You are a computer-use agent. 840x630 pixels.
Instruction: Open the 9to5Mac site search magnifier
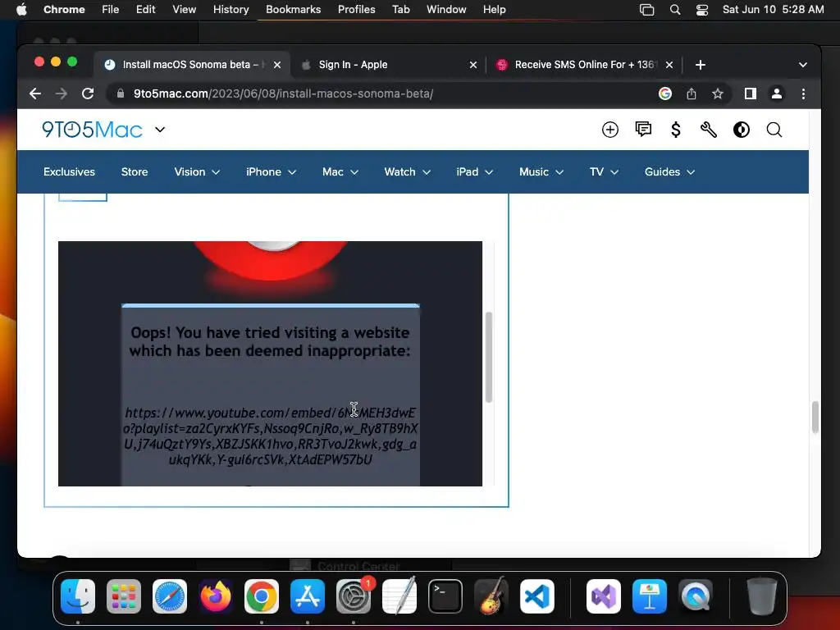pyautogui.click(x=774, y=130)
